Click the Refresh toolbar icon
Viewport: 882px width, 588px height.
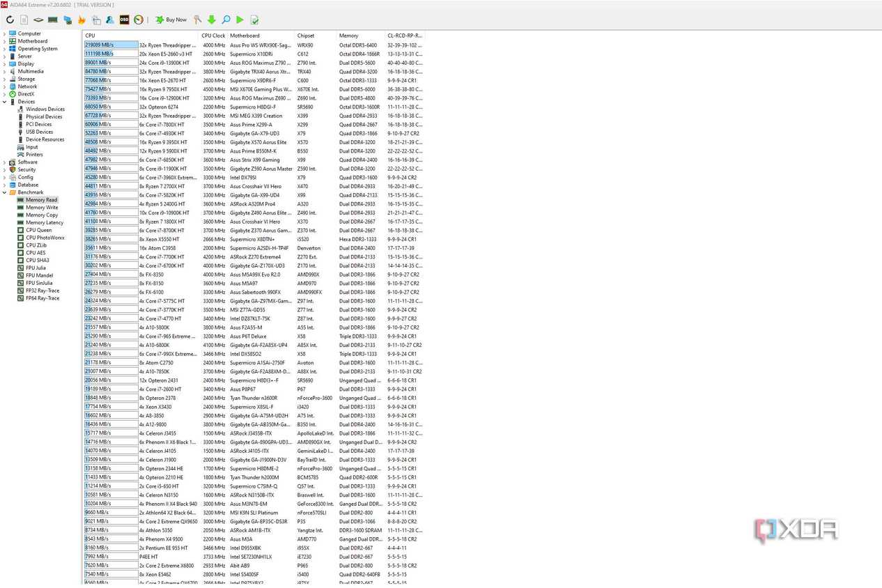pos(10,20)
